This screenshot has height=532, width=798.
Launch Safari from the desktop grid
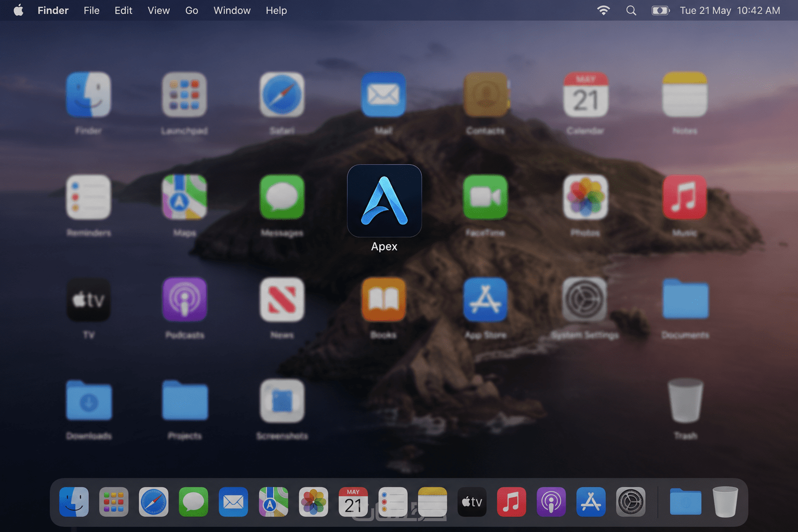(x=282, y=95)
